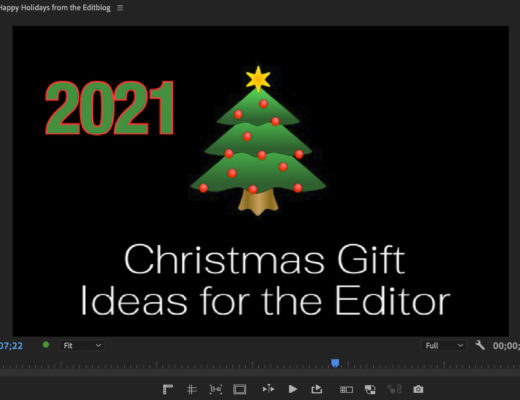Open the wrench Settings menu
Screen dimensions: 520x400
pyautogui.click(x=480, y=345)
